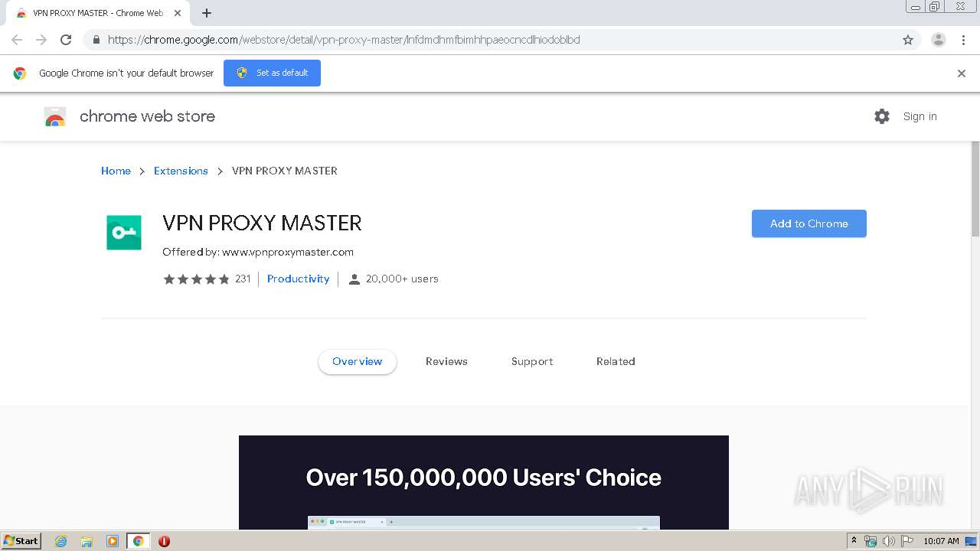Switch to the Support tab
The width and height of the screenshot is (980, 551).
(532, 361)
